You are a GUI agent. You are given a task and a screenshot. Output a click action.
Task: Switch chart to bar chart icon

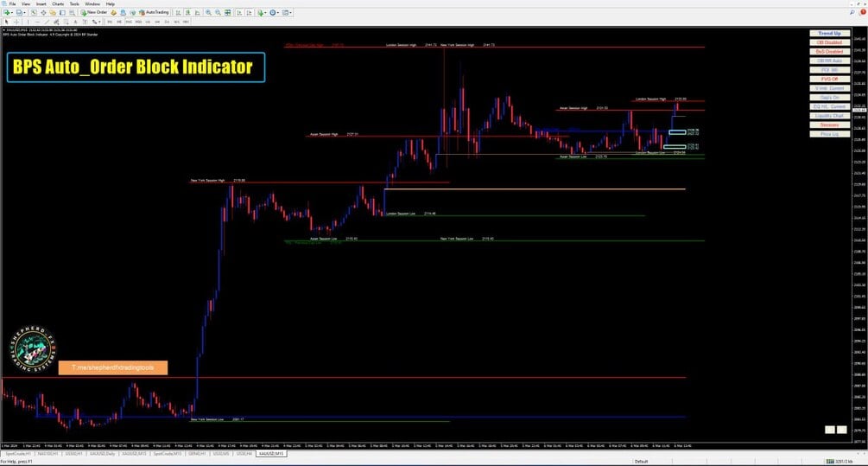(x=178, y=12)
